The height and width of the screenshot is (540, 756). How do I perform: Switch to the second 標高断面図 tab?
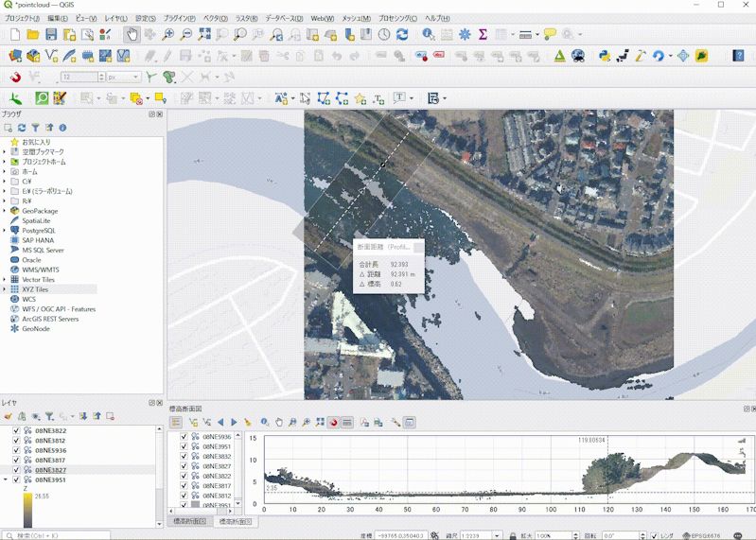(236, 521)
